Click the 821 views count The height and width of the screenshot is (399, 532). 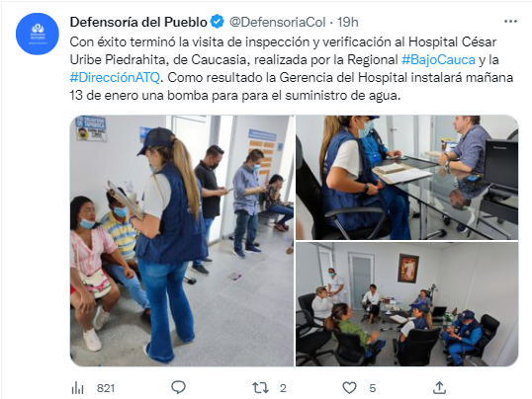(106, 388)
